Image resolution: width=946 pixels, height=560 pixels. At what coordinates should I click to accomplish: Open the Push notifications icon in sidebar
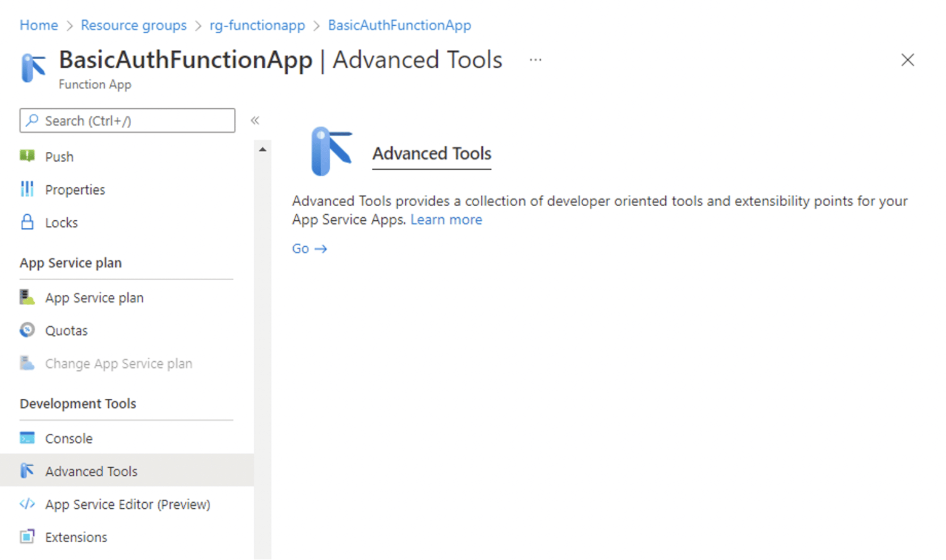27,156
